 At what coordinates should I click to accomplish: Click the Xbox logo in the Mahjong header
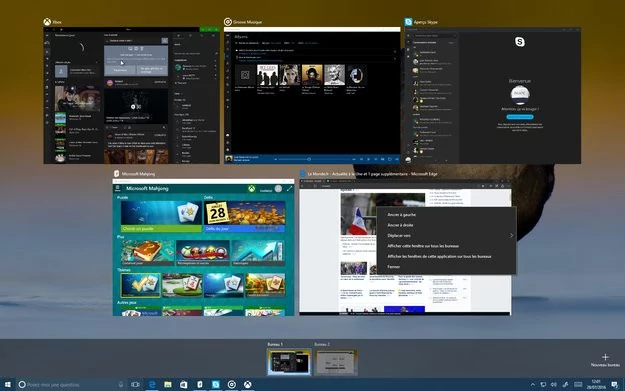tap(252, 189)
